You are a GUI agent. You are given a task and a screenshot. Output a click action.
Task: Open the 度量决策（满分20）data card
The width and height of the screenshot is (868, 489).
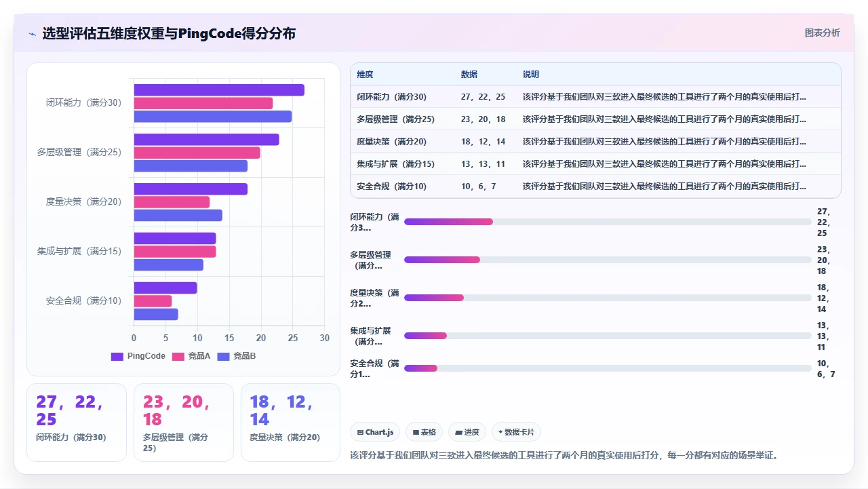pos(290,423)
